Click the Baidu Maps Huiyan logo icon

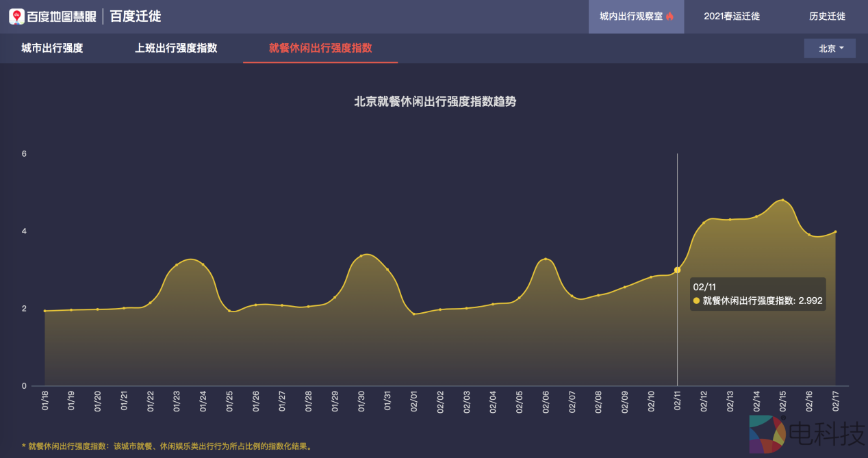(16, 15)
